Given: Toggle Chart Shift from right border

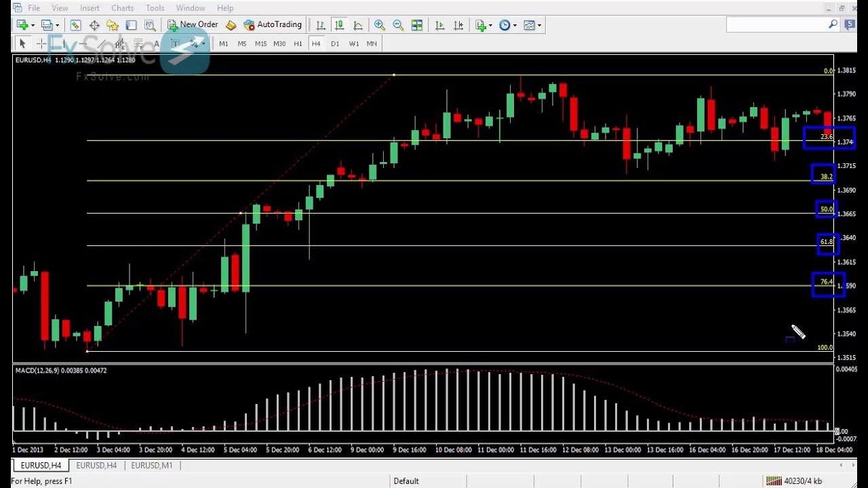Looking at the screenshot, I should click(x=459, y=25).
